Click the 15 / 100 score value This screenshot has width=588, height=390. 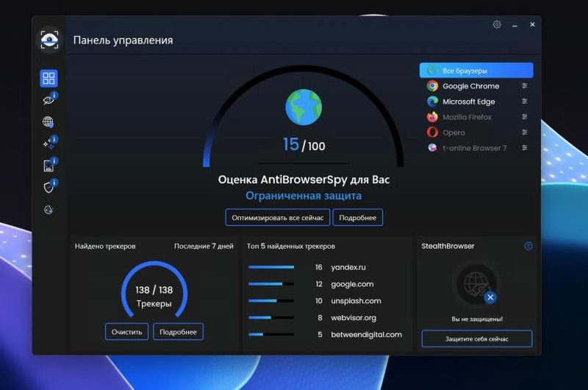click(x=304, y=144)
